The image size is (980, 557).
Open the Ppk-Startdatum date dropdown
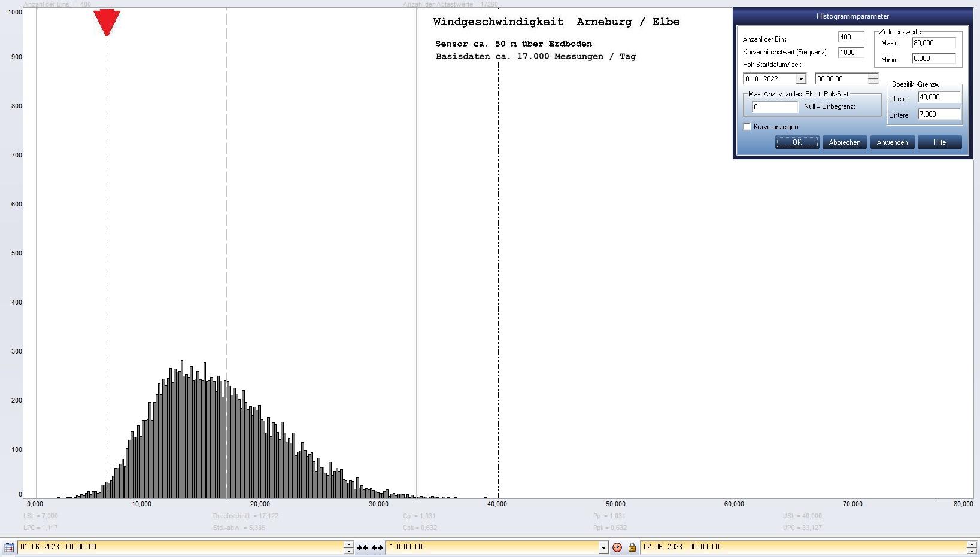point(800,79)
